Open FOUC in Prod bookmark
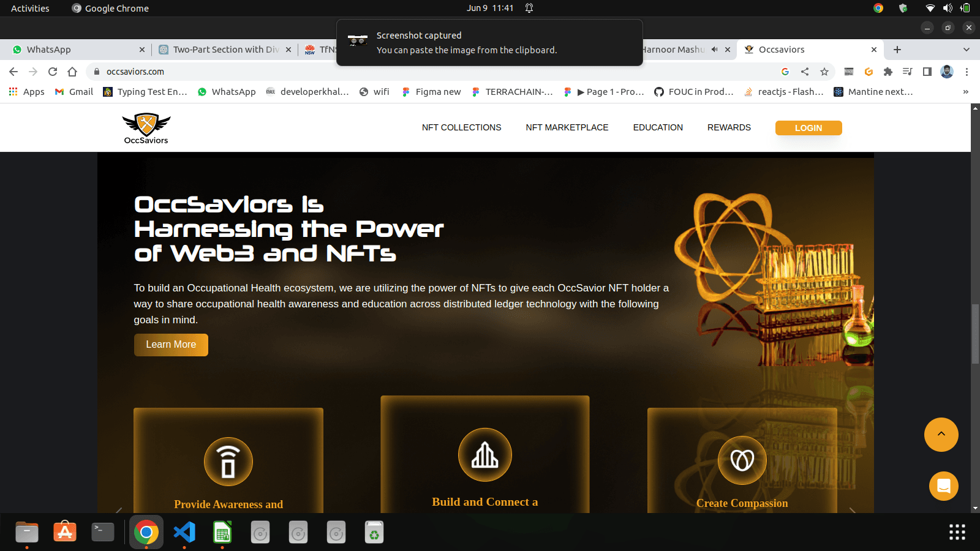Viewport: 980px width, 551px height. (694, 92)
